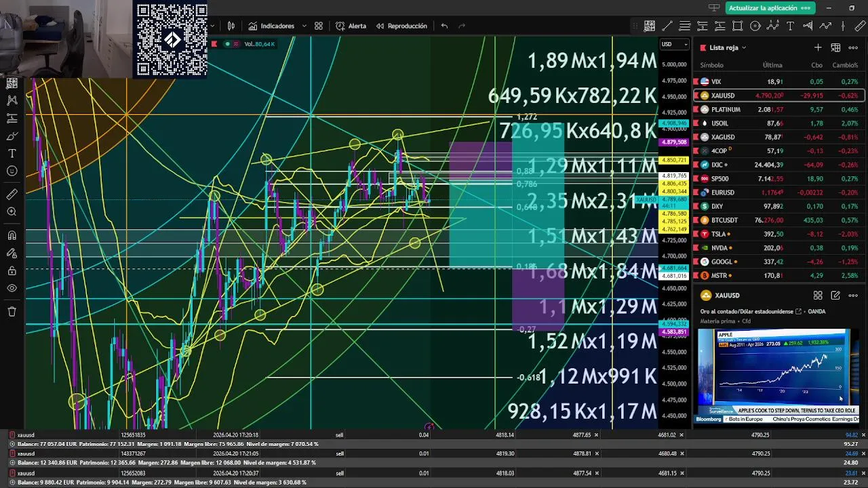This screenshot has height=488, width=868.
Task: Select XAGUSD in the watchlist
Action: (778, 137)
